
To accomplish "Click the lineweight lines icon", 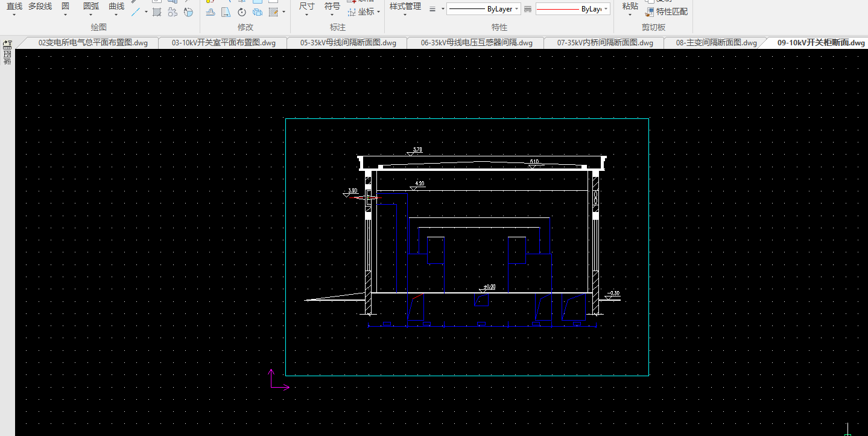I will (x=432, y=9).
